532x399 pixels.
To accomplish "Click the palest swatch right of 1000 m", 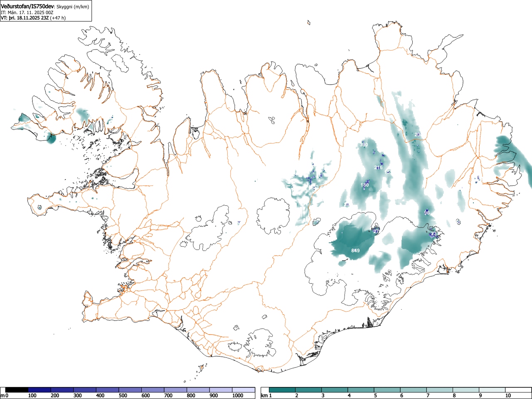I will 244,390.
